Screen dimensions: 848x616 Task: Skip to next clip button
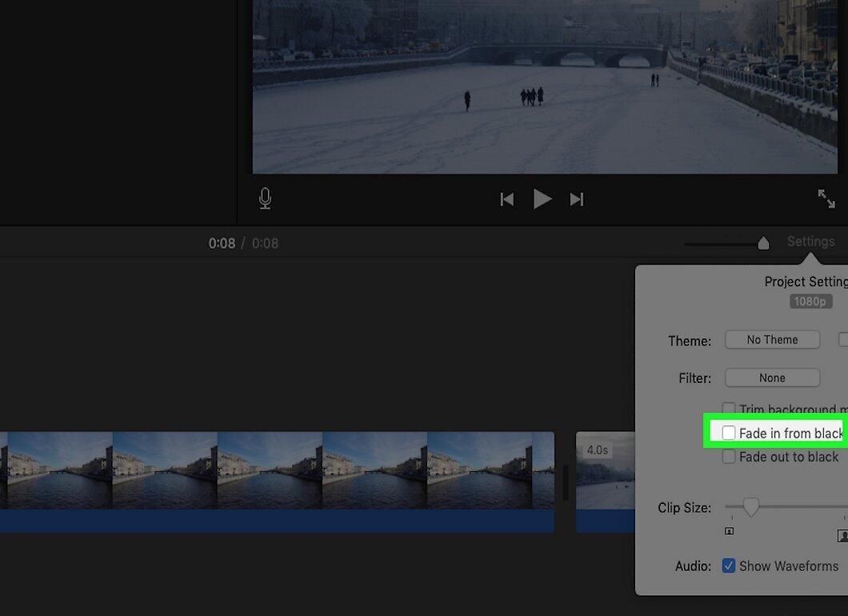pos(577,199)
